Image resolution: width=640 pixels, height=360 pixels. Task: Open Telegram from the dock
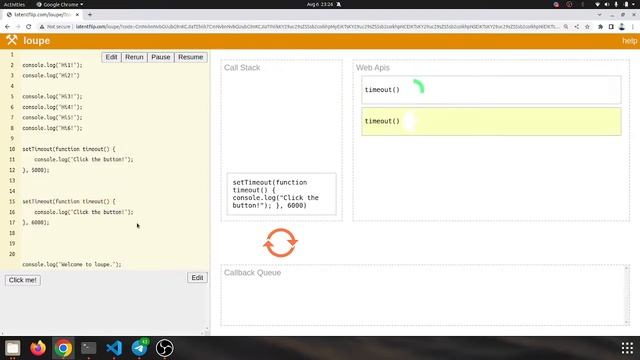coord(139,348)
